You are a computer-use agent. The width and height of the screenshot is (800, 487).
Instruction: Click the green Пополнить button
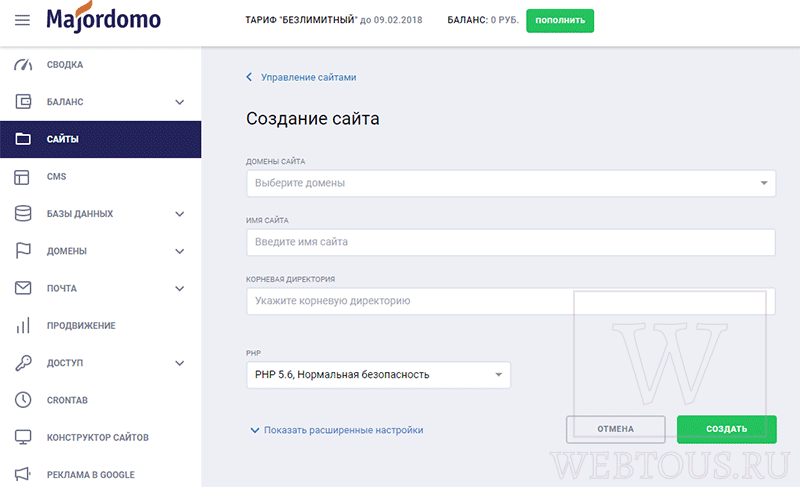tap(560, 20)
